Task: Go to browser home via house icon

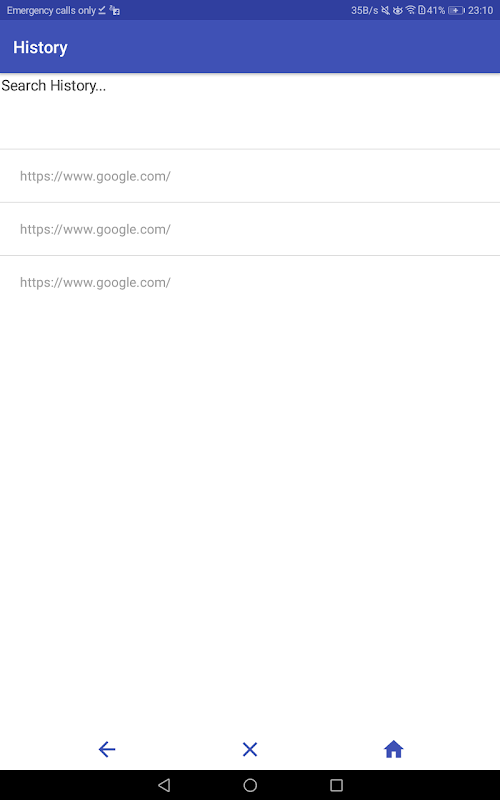Action: click(393, 749)
